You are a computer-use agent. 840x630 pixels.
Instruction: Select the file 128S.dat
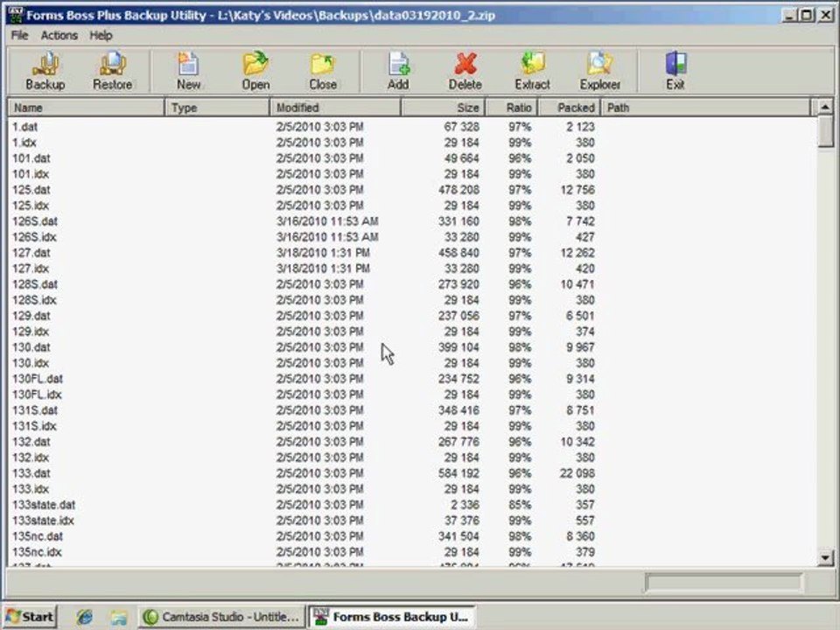(35, 284)
